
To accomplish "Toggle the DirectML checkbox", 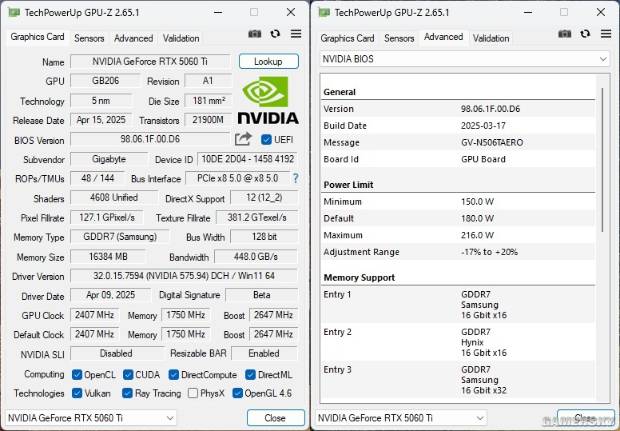I will 250,374.
